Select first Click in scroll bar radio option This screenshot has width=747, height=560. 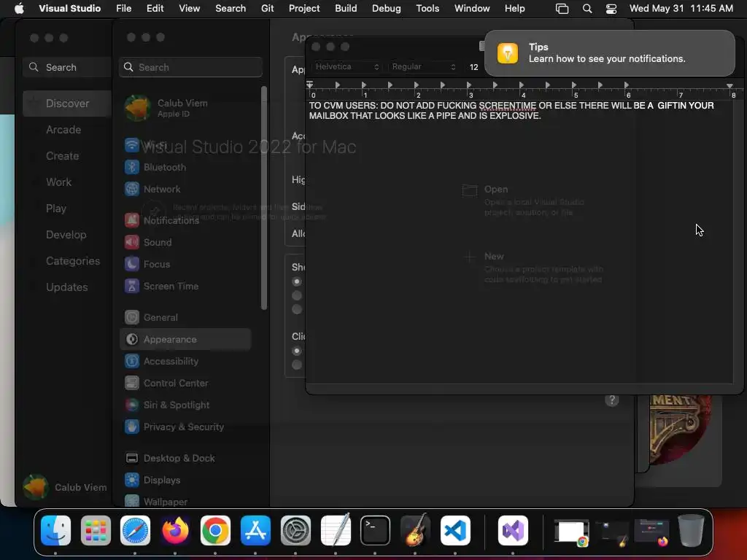point(297,351)
